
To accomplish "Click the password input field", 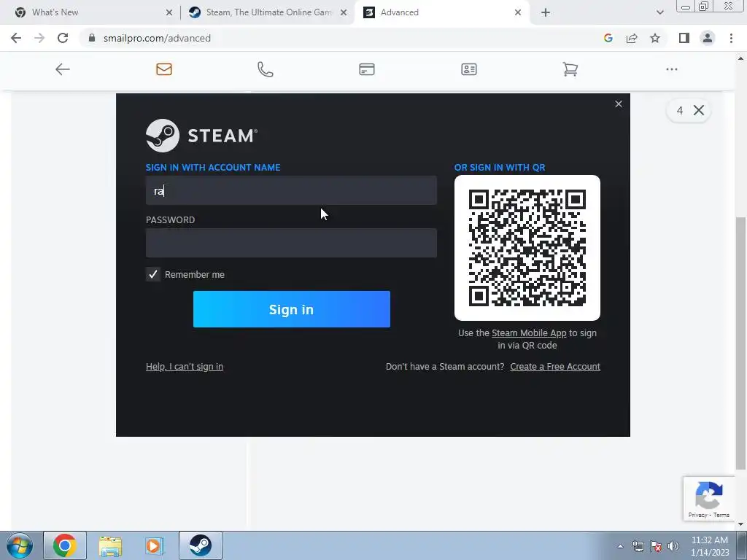I will (291, 243).
